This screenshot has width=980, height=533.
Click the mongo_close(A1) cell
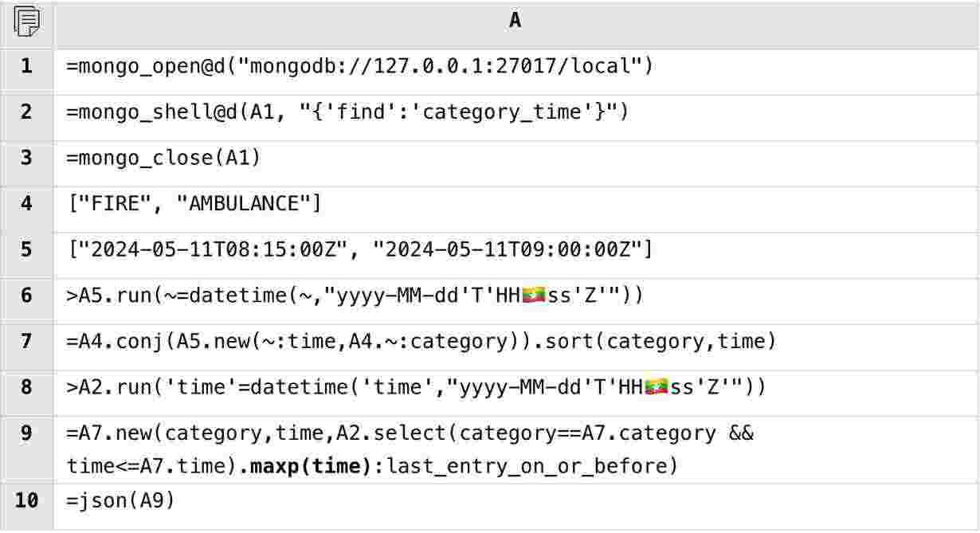point(163,158)
